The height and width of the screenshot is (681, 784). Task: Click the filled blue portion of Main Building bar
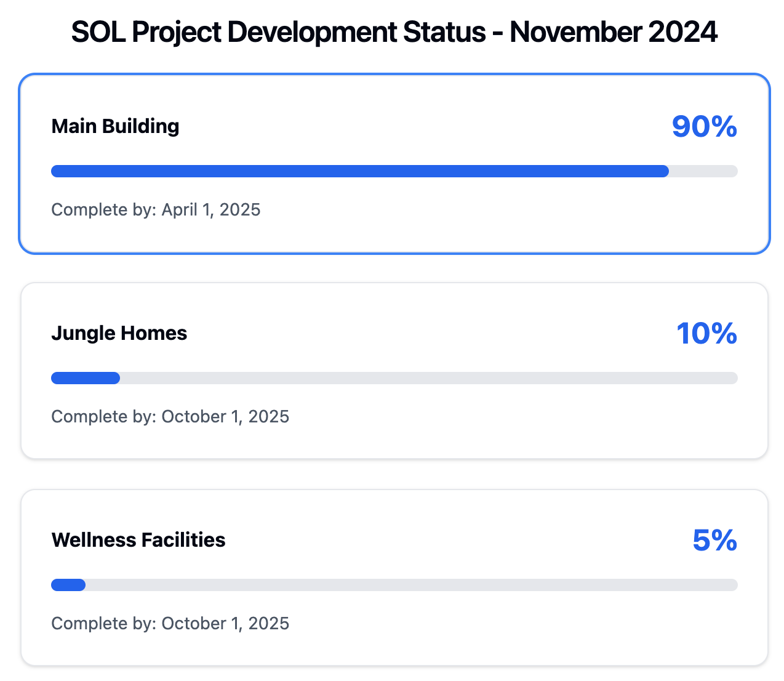tap(360, 171)
